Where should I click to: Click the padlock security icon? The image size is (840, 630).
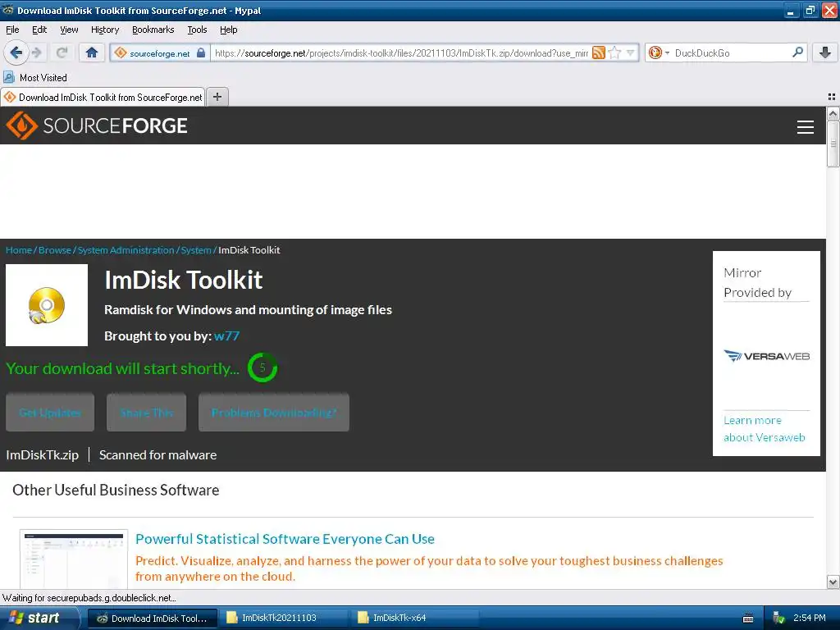(201, 53)
